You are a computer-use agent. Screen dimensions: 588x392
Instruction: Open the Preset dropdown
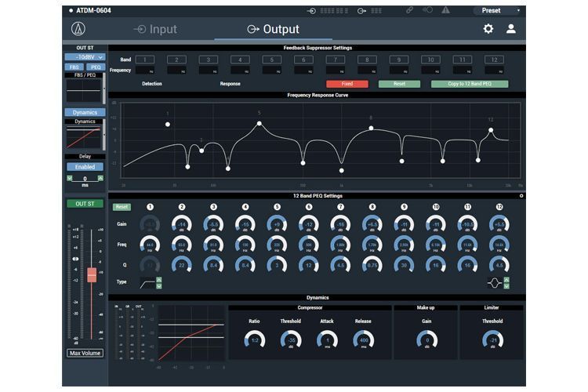pyautogui.click(x=498, y=10)
